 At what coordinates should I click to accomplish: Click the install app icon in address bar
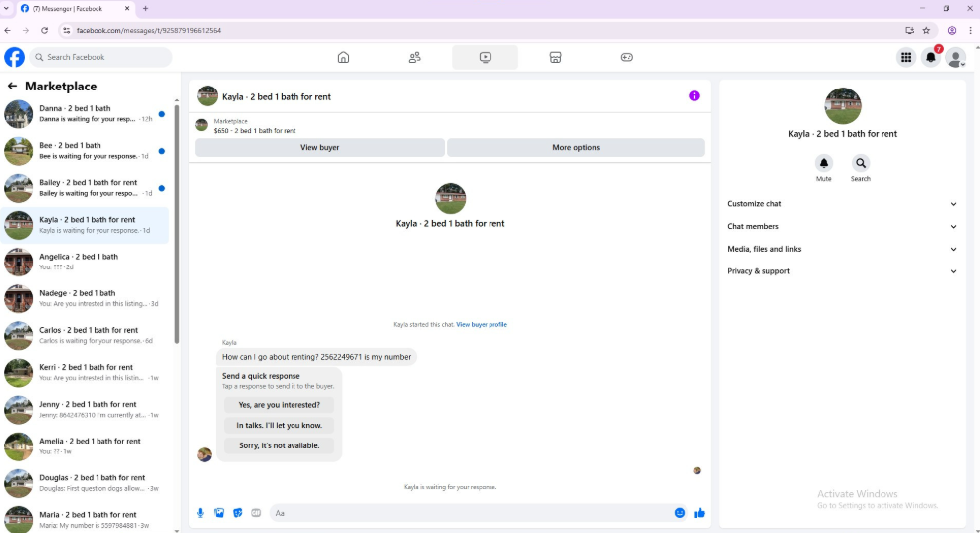909,30
